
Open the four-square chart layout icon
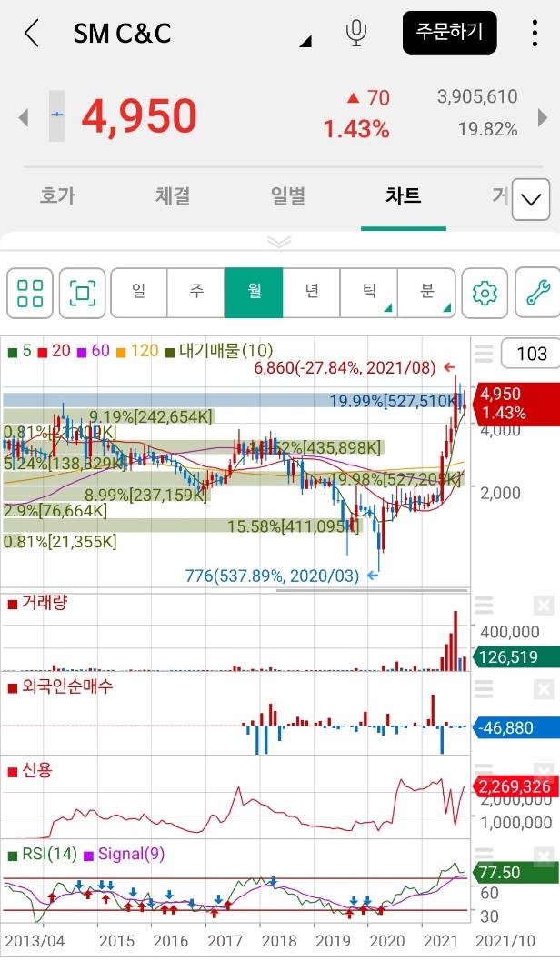[30, 293]
